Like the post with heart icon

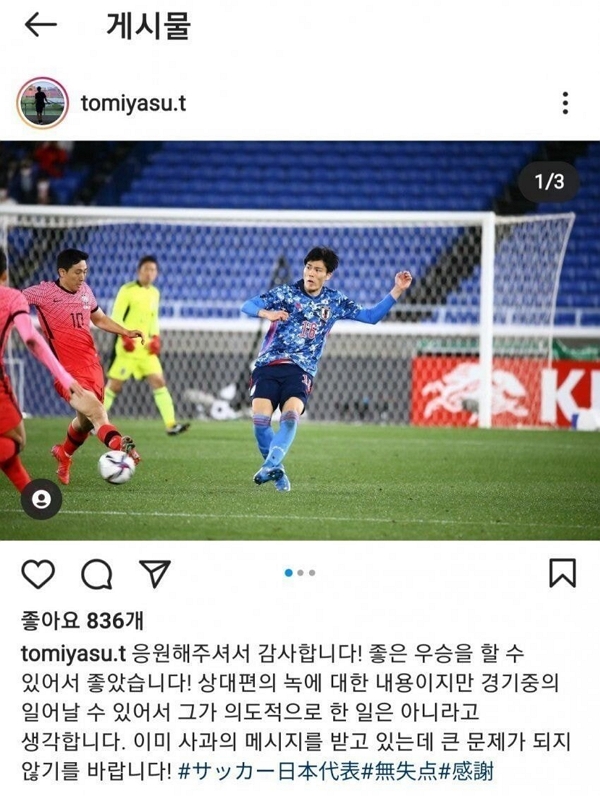38,574
